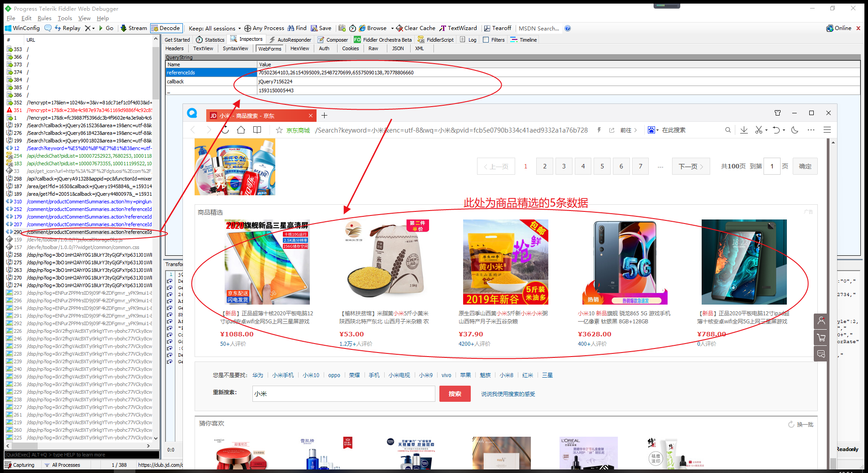The width and height of the screenshot is (868, 473).
Task: Click the WinConfig toolbar button
Action: 22,28
